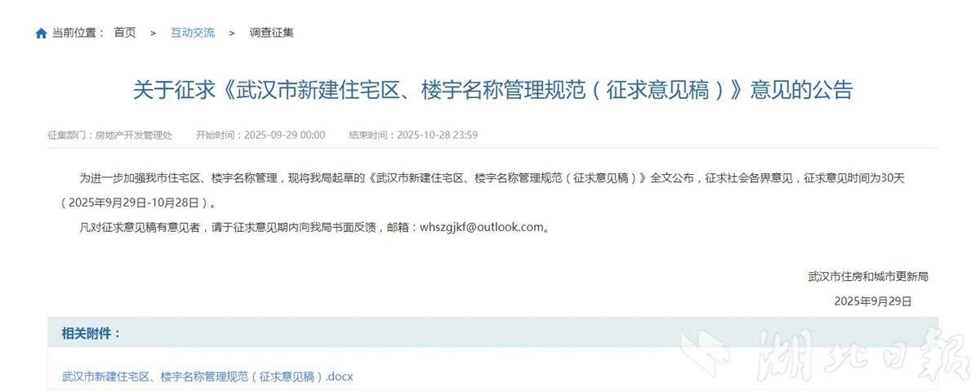Click the email whszgjkf@outlook.com

pyautogui.click(x=481, y=227)
